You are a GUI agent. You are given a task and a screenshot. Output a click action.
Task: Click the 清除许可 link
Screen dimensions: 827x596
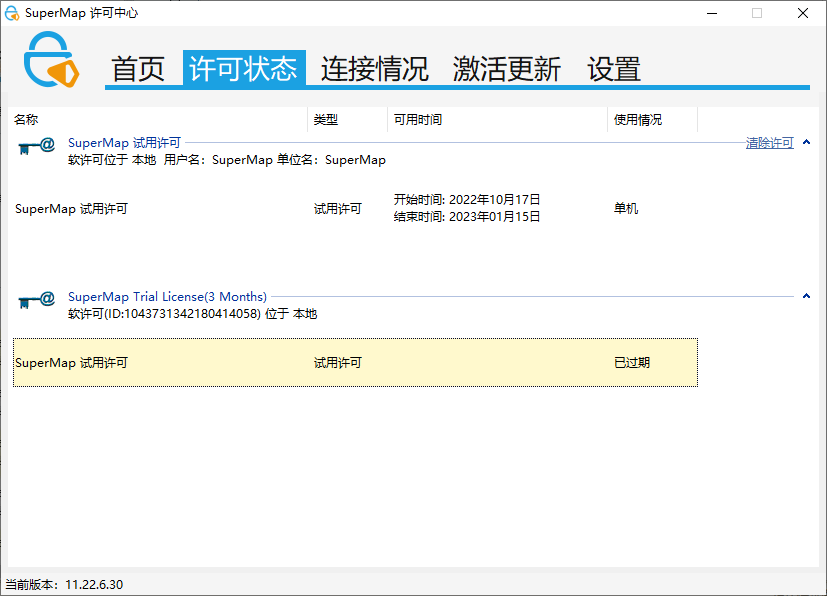(x=769, y=144)
